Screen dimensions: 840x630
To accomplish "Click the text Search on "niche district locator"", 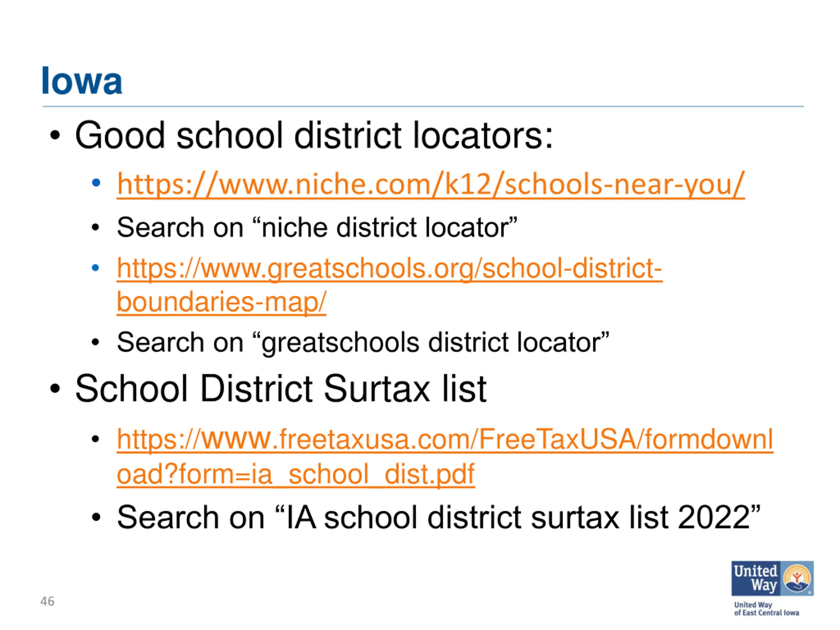I will (317, 227).
